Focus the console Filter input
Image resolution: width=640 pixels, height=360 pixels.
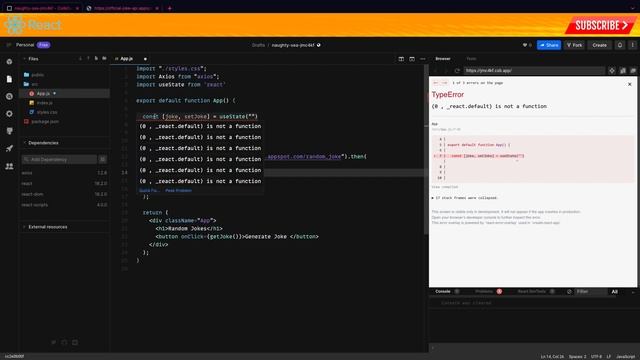pos(591,292)
